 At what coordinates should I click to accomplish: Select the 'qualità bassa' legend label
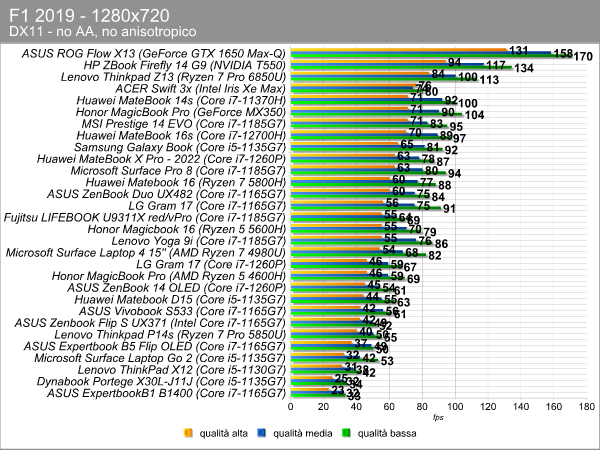(x=387, y=433)
